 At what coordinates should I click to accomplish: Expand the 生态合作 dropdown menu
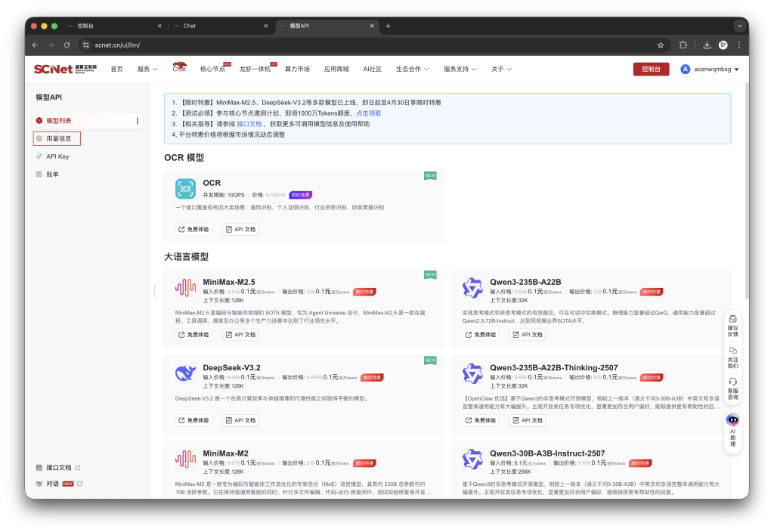(x=412, y=69)
